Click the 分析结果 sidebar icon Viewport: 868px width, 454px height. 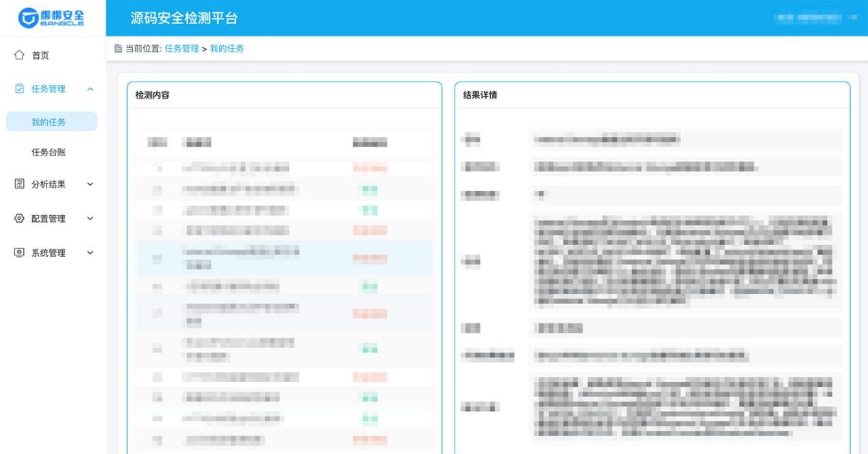click(19, 184)
